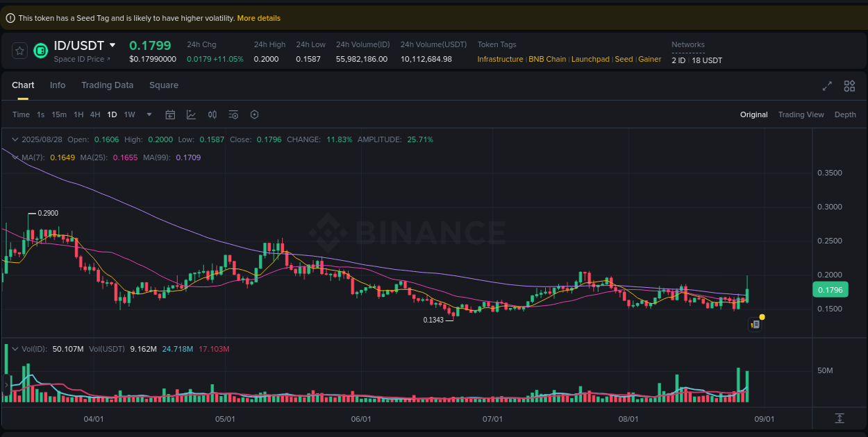Open the ID/USDT pair dropdown

click(x=111, y=44)
